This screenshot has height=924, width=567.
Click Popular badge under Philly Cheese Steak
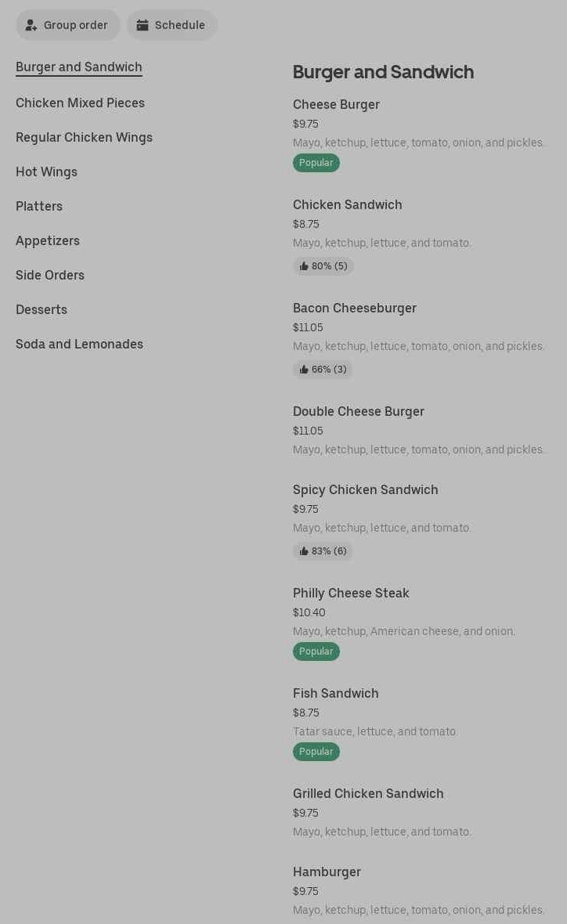316,651
